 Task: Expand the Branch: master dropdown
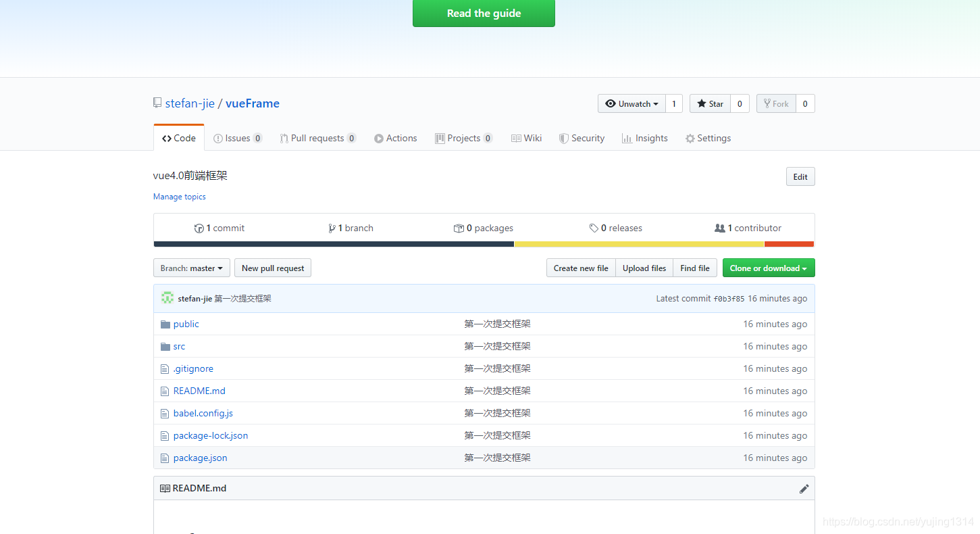coord(191,268)
